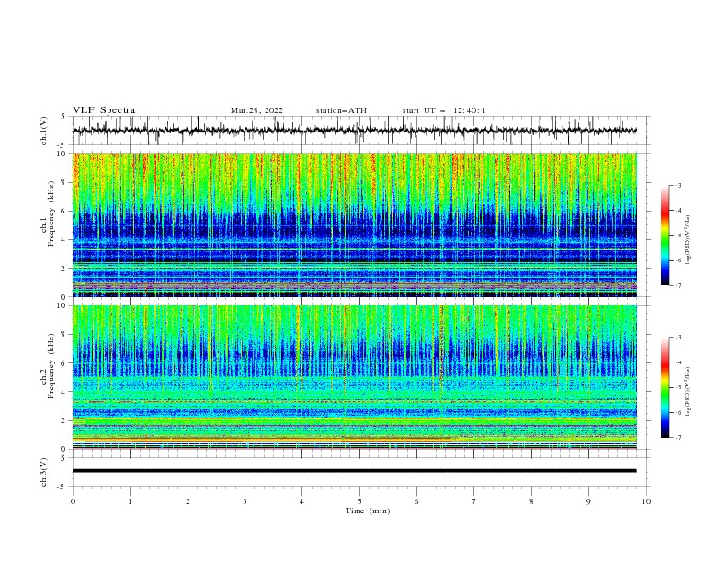
Task: Click the time axis tick label '9'
Action: (588, 501)
